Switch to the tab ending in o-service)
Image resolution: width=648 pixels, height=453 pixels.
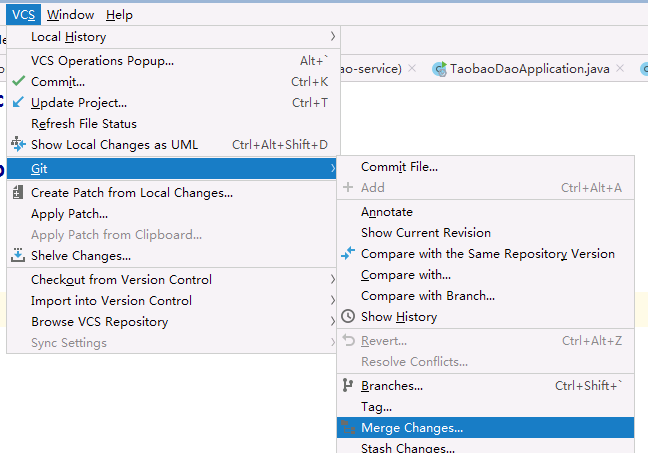tap(371, 69)
